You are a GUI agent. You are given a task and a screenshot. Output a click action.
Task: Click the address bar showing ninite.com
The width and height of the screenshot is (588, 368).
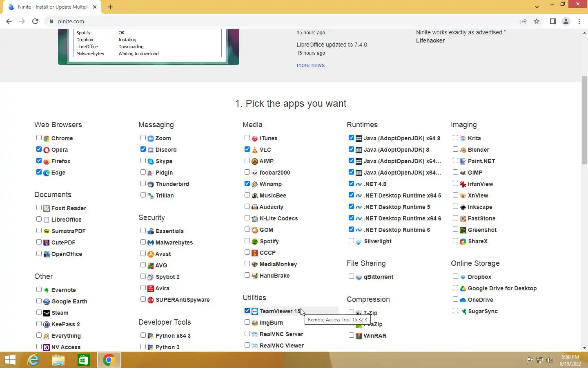click(282, 21)
